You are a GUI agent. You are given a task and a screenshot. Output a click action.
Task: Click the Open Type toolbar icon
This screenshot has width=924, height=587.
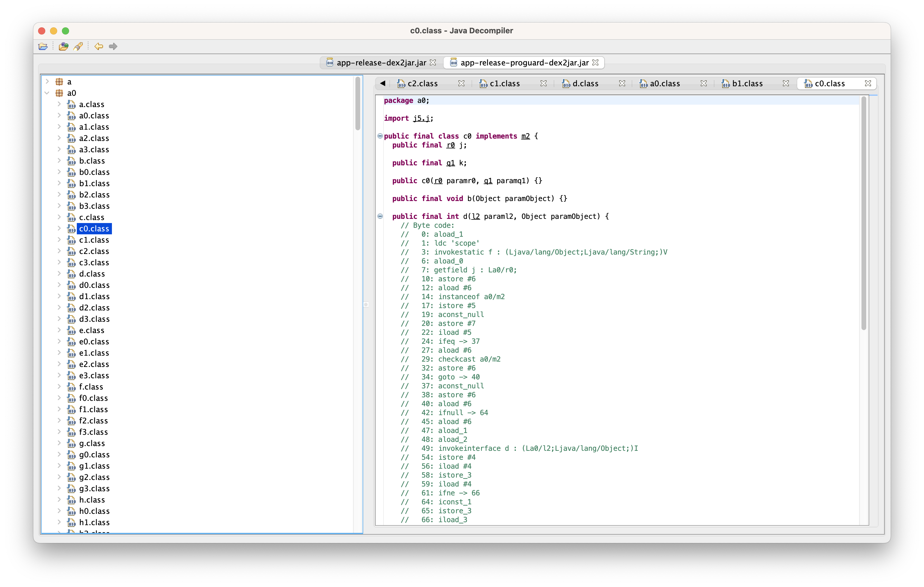pyautogui.click(x=63, y=46)
